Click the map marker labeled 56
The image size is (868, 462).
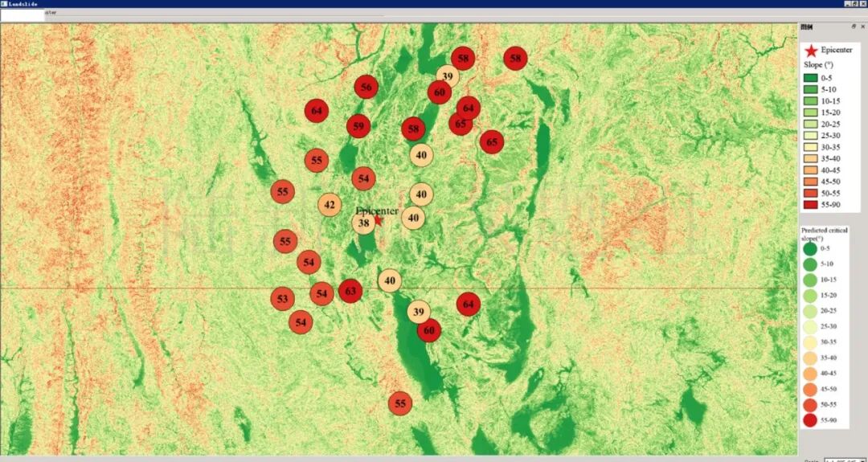(x=366, y=88)
